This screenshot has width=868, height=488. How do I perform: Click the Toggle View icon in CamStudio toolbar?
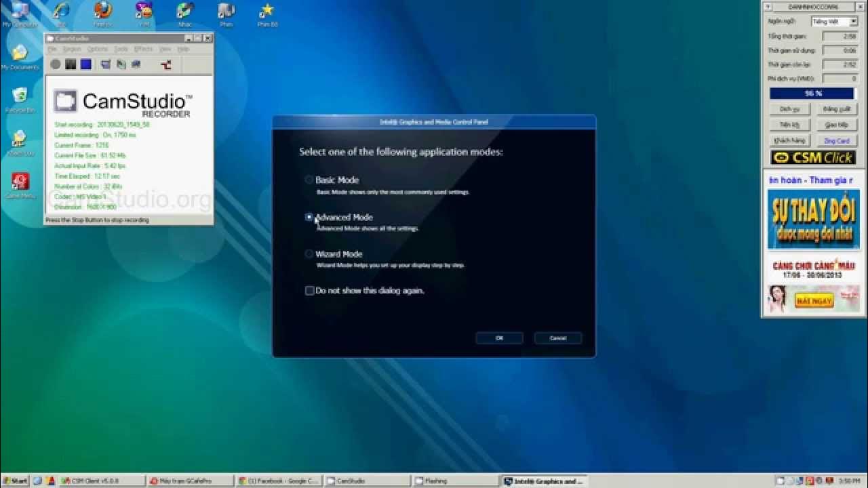[x=106, y=64]
